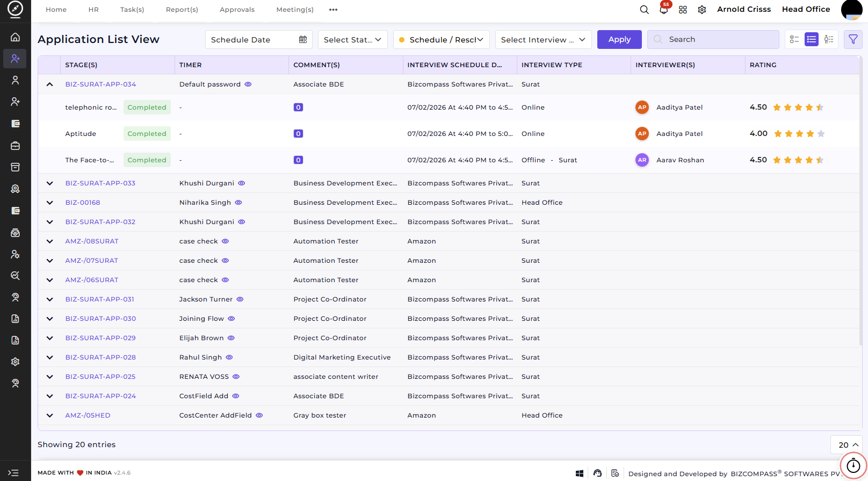Open the header settings gear icon

tap(702, 10)
